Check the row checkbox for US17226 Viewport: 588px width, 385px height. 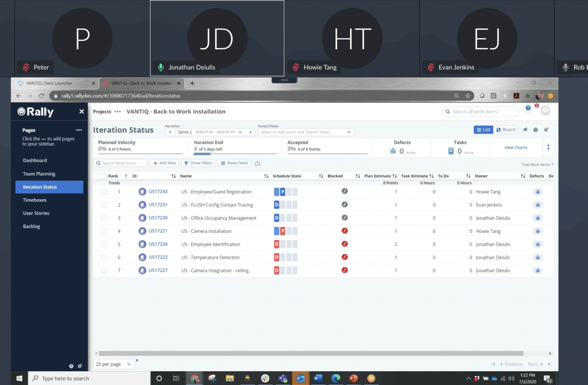pos(103,244)
